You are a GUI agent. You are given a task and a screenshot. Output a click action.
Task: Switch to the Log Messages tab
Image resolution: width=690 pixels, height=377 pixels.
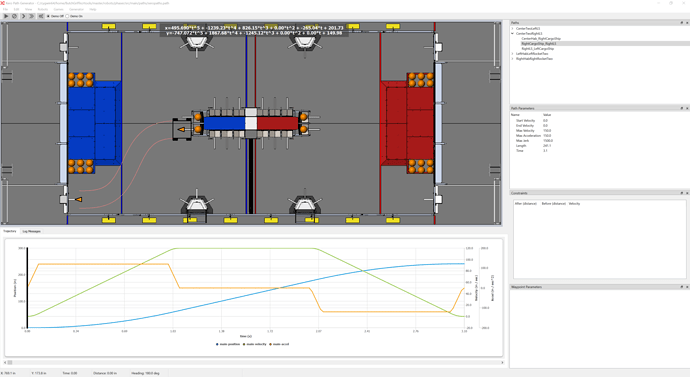pos(31,231)
